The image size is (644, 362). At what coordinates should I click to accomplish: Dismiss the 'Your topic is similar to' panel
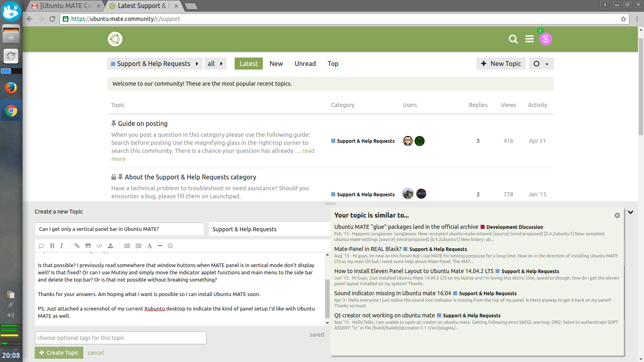point(617,216)
